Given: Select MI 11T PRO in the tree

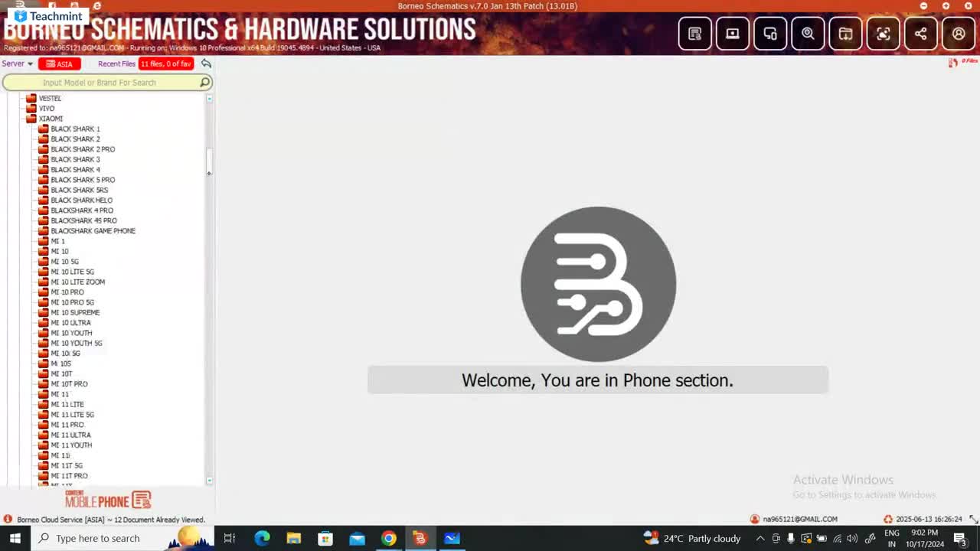Looking at the screenshot, I should point(69,476).
